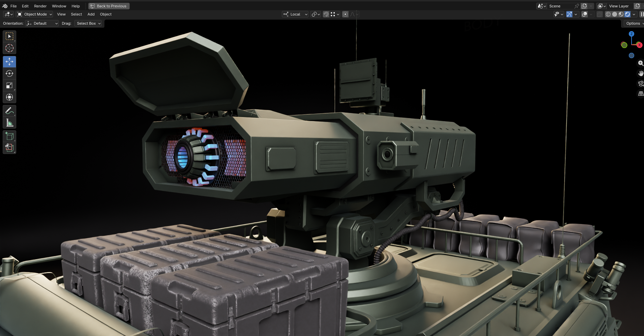Image resolution: width=644 pixels, height=336 pixels.
Task: Open the Add menu in viewport header
Action: coord(91,14)
